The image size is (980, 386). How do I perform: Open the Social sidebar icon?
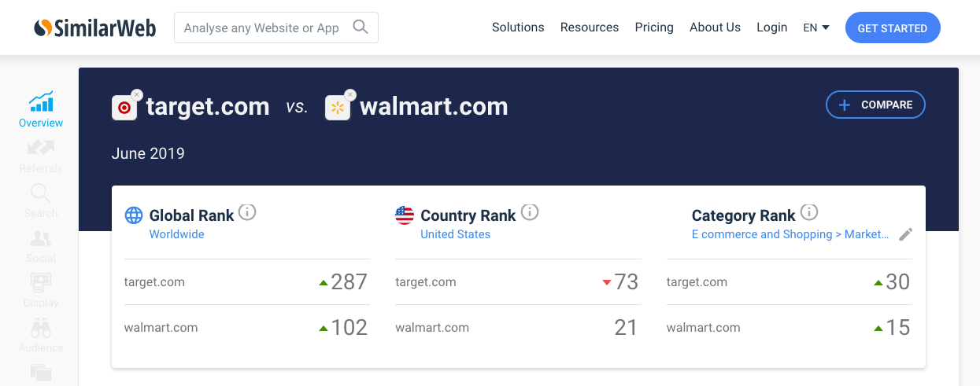tap(41, 238)
